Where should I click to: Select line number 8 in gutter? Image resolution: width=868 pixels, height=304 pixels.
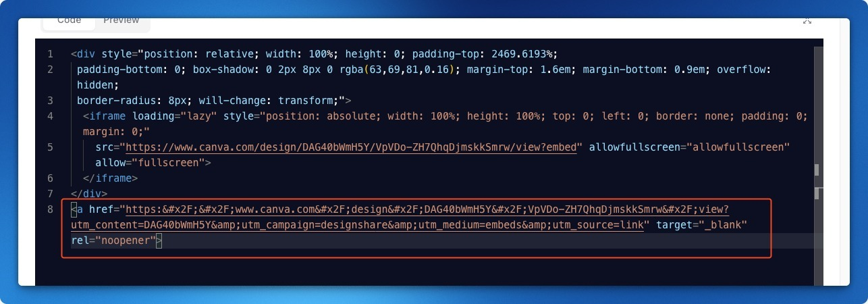pyautogui.click(x=51, y=209)
